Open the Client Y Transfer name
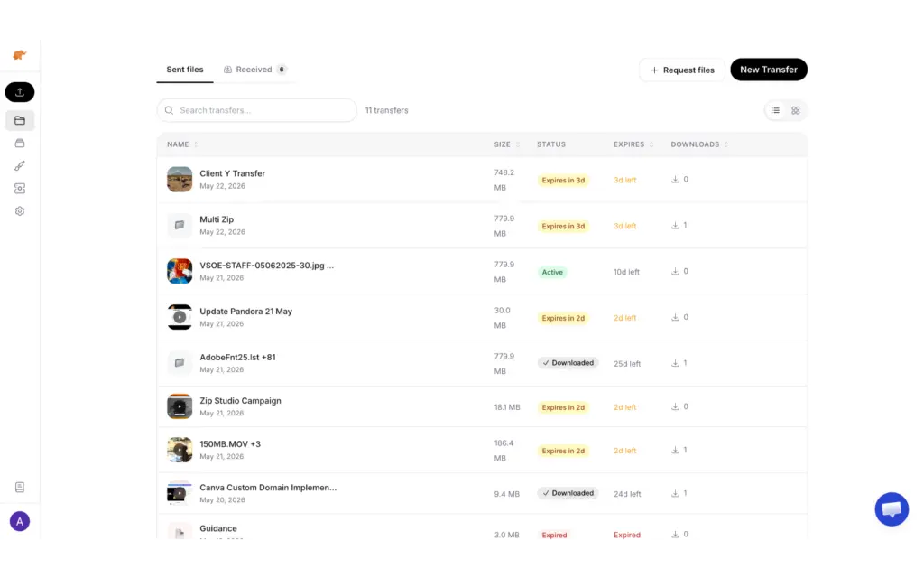 coord(232,173)
